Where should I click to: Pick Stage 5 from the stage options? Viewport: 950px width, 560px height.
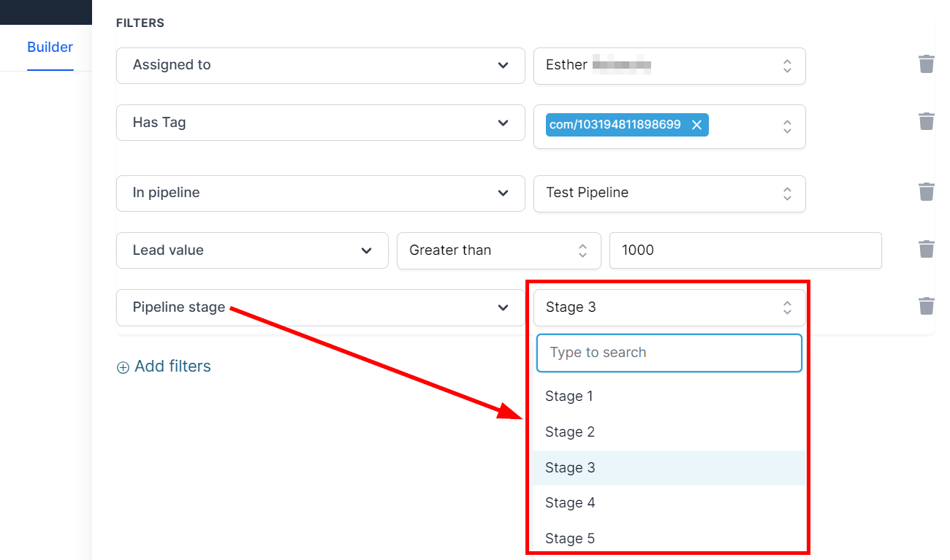coord(570,539)
